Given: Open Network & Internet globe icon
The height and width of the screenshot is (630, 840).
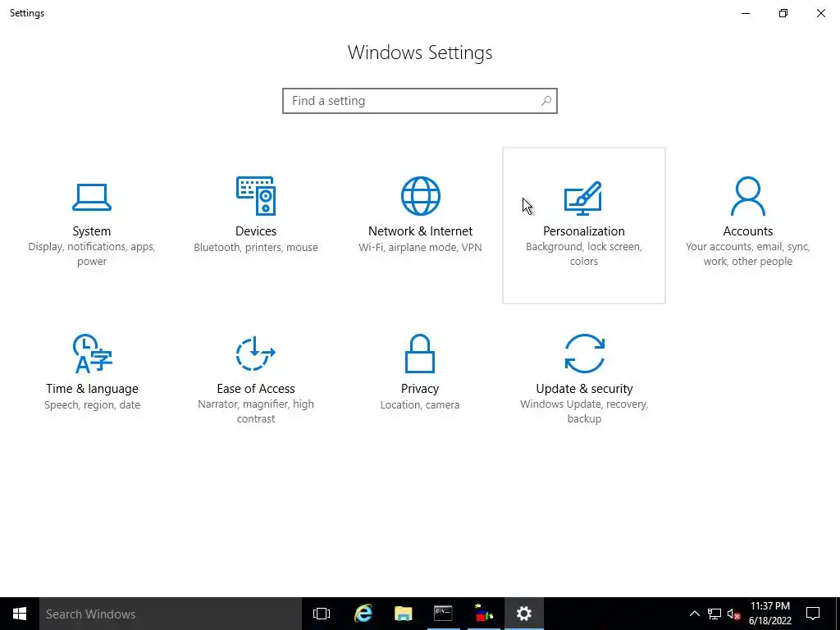Looking at the screenshot, I should tap(421, 195).
